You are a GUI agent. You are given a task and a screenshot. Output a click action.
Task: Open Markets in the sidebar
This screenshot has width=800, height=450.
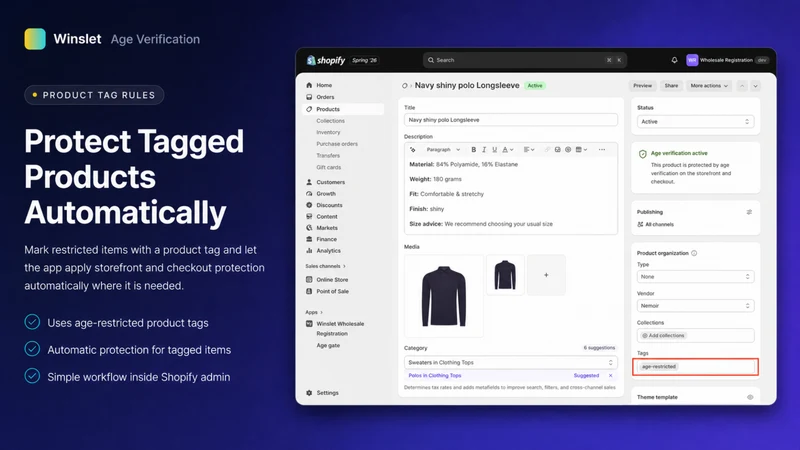pyautogui.click(x=327, y=228)
